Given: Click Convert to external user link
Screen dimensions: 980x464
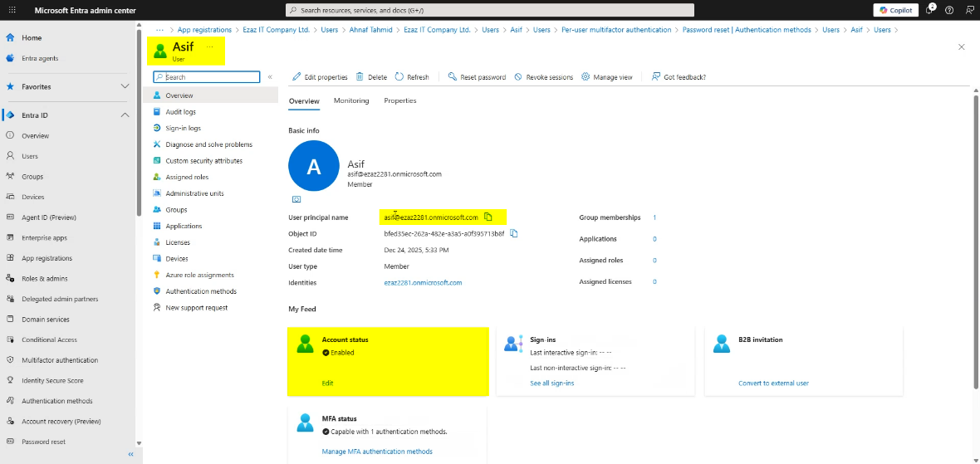Looking at the screenshot, I should 774,383.
